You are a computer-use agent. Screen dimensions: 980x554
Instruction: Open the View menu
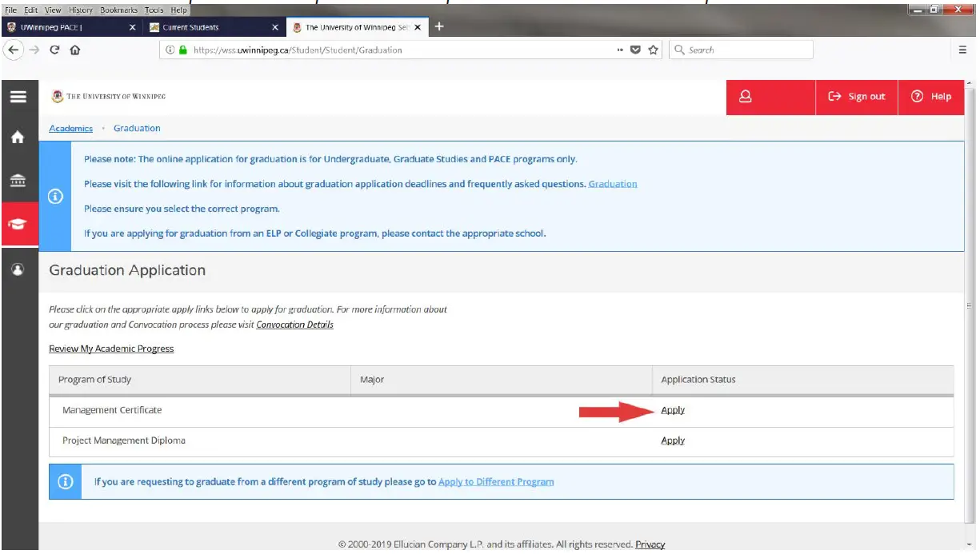point(53,10)
